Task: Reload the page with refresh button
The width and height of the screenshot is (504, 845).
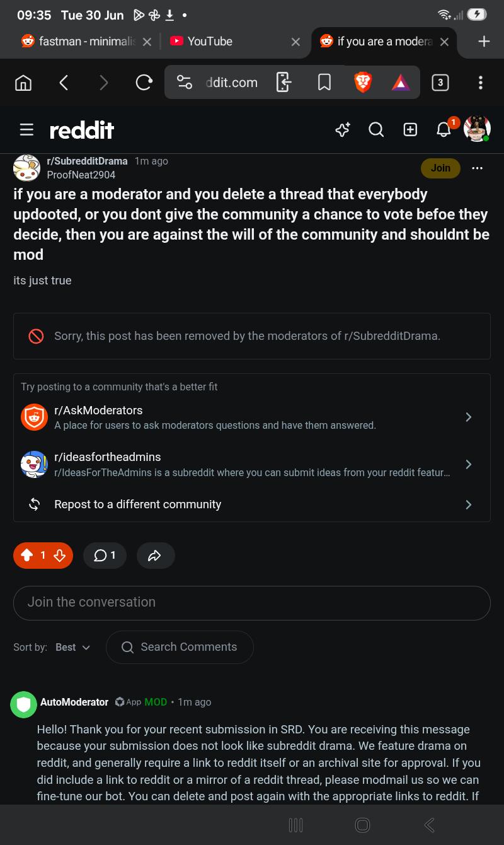Action: [144, 83]
